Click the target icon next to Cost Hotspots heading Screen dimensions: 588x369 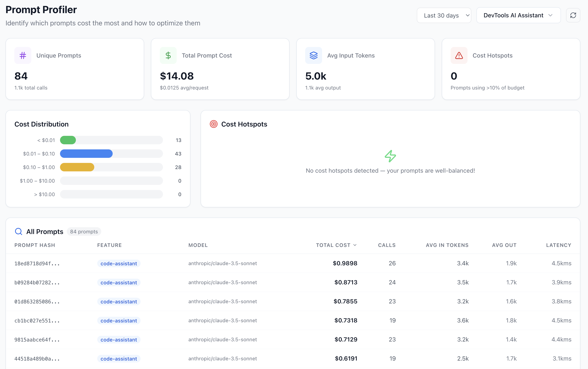click(x=214, y=124)
